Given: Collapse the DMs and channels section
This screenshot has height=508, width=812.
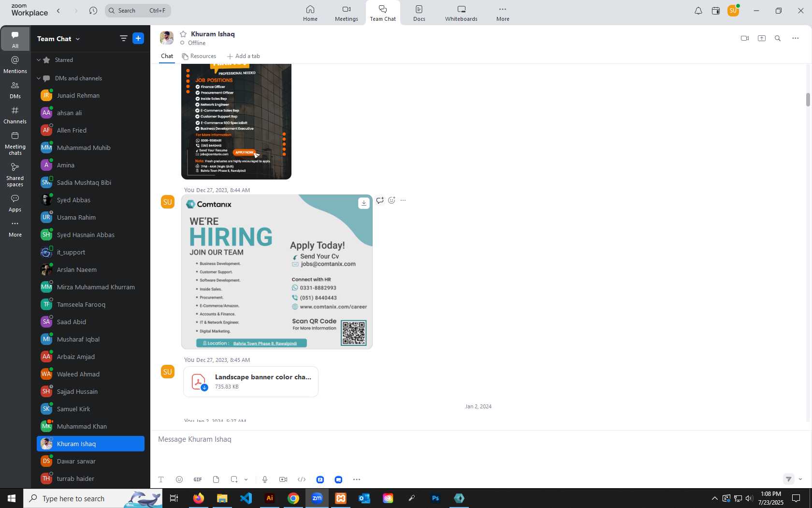Looking at the screenshot, I should [x=39, y=78].
